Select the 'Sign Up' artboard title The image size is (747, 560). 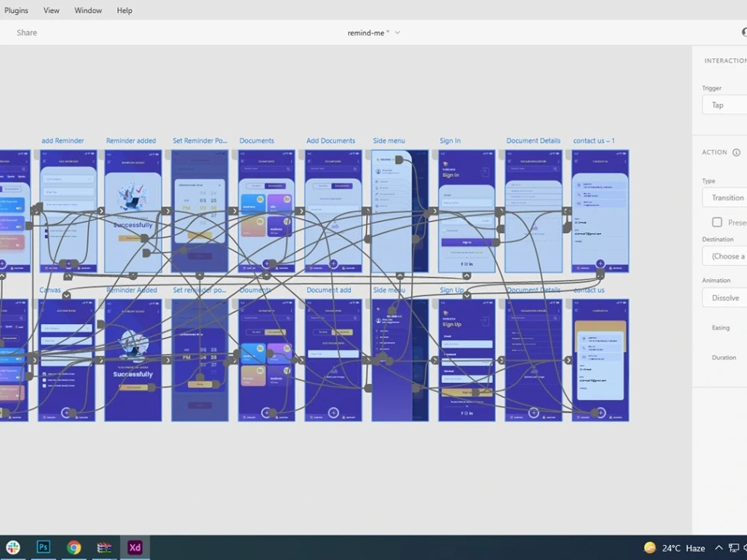tap(452, 290)
